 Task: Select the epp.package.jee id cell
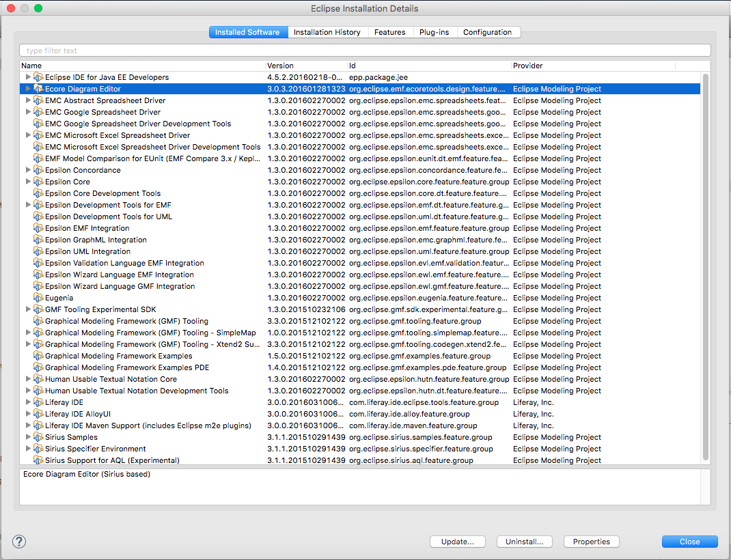(378, 77)
